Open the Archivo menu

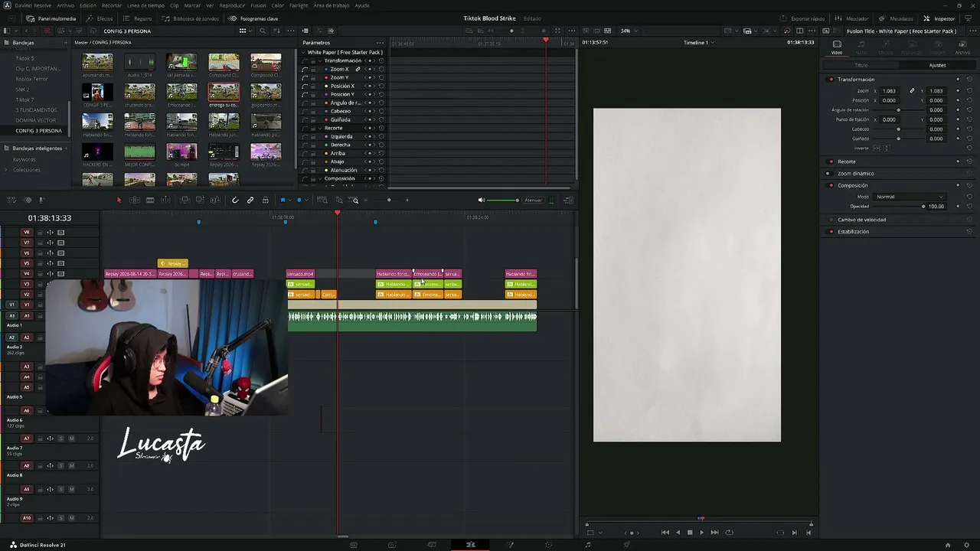coord(66,5)
